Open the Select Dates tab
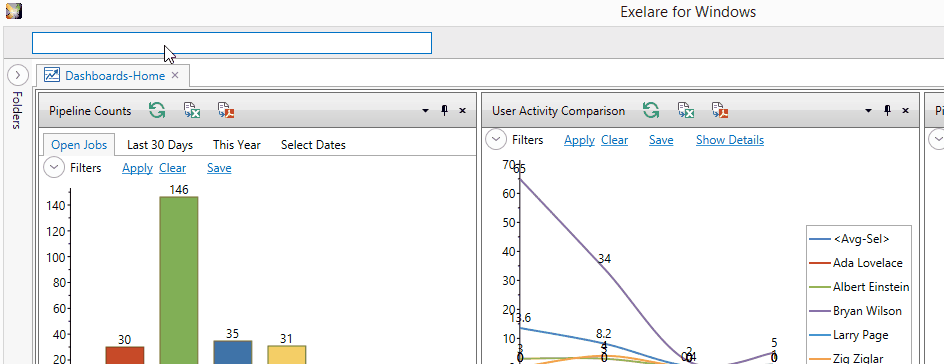Screen dimensions: 944x364 [313, 145]
